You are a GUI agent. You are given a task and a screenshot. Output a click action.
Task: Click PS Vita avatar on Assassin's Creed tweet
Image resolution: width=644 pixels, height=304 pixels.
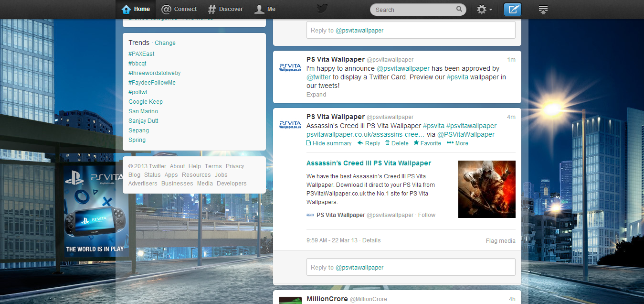pyautogui.click(x=290, y=125)
